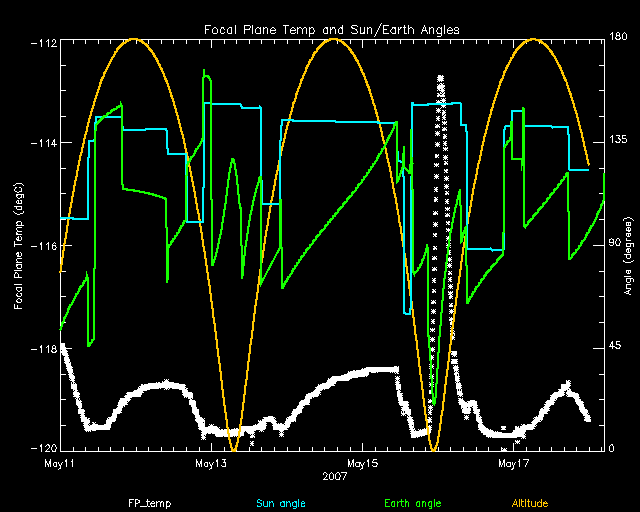The image size is (640, 512).
Task: Click the 'Focal Plane Temp (degC)' axis label
Action: coord(19,246)
